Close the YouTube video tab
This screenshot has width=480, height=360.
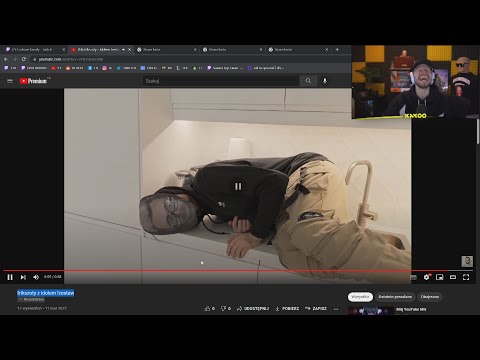point(130,49)
